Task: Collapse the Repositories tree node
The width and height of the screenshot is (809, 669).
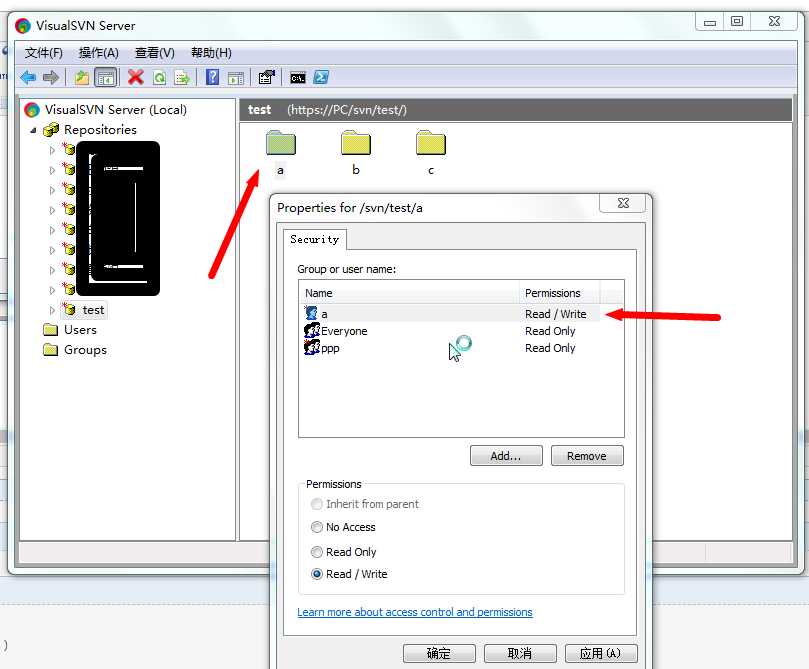Action: 33,130
